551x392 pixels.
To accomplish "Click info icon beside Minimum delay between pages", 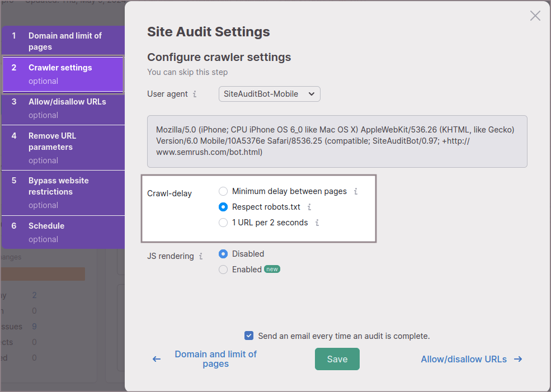I will [355, 191].
